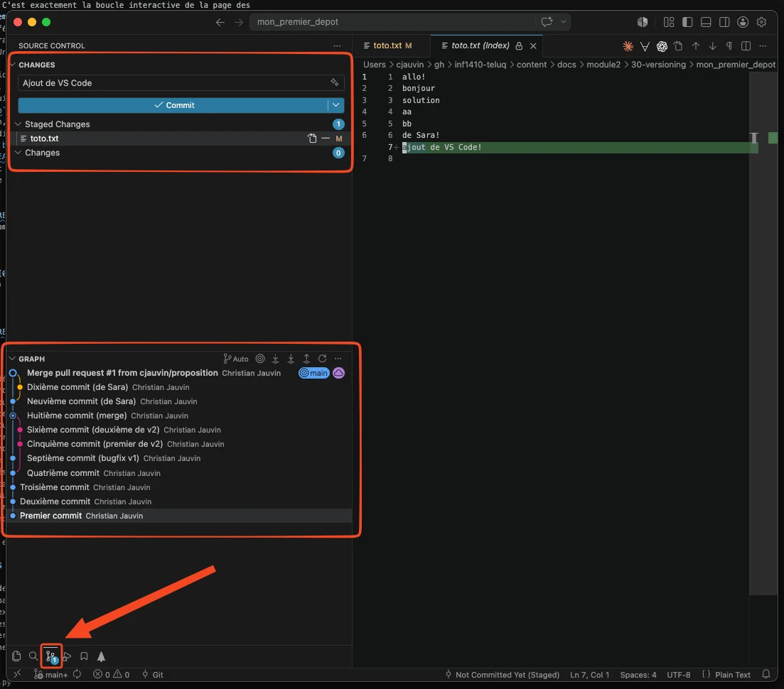Click the OpenAI logo icon in editor toolbar
The height and width of the screenshot is (689, 784).
point(662,46)
